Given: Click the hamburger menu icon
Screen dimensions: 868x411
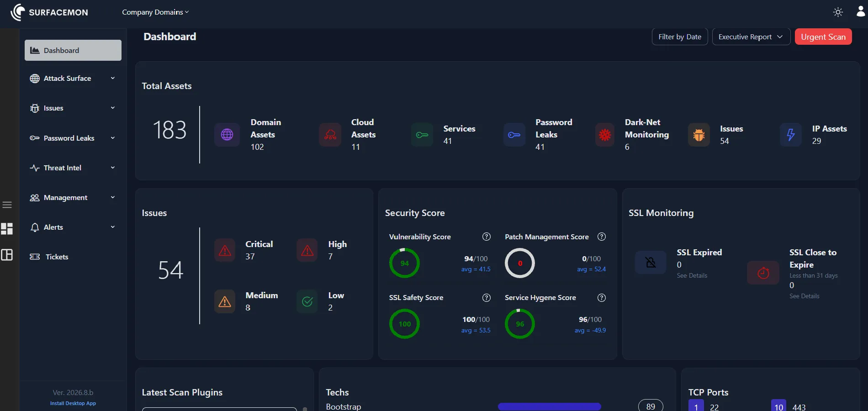Looking at the screenshot, I should (x=7, y=205).
